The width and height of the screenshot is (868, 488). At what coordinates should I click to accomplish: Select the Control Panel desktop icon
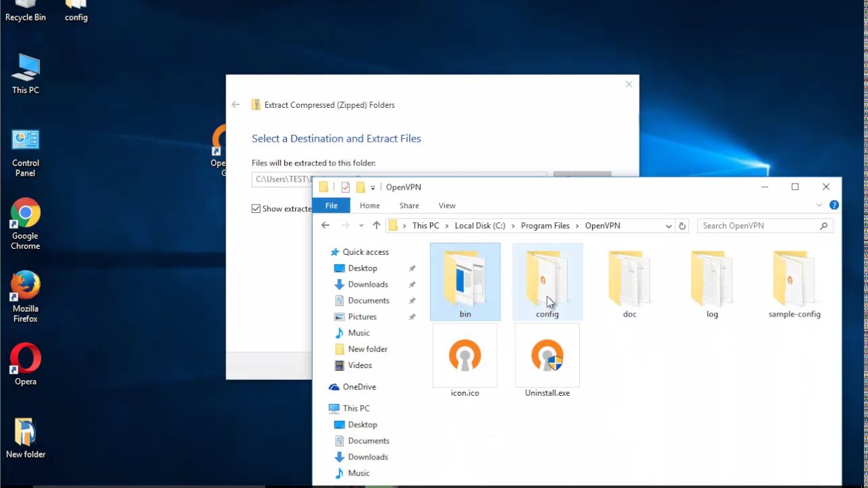pos(26,152)
